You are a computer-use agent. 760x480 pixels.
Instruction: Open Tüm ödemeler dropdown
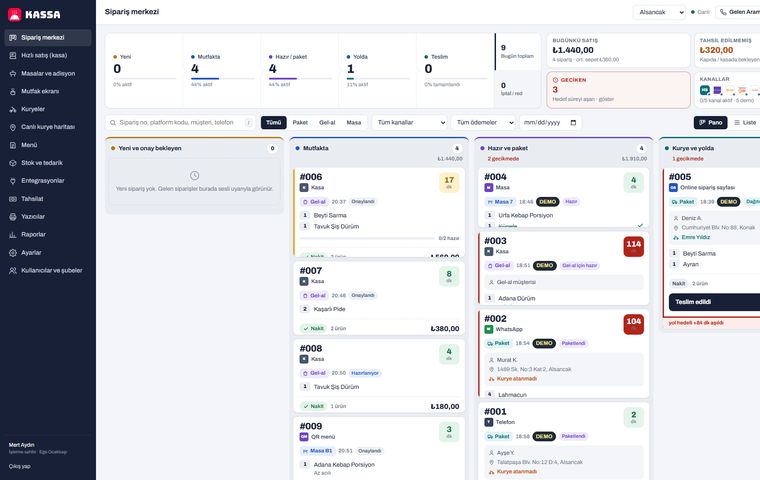click(484, 123)
